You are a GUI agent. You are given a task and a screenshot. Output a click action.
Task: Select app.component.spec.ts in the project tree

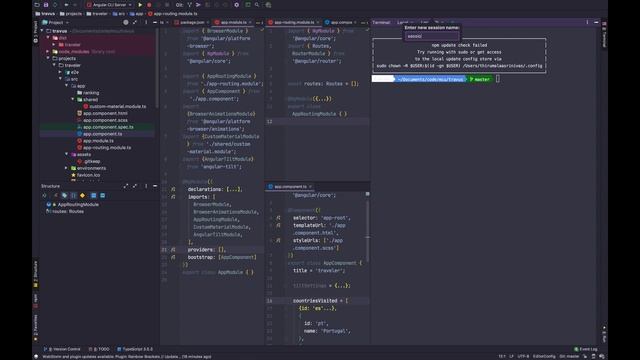(108, 127)
